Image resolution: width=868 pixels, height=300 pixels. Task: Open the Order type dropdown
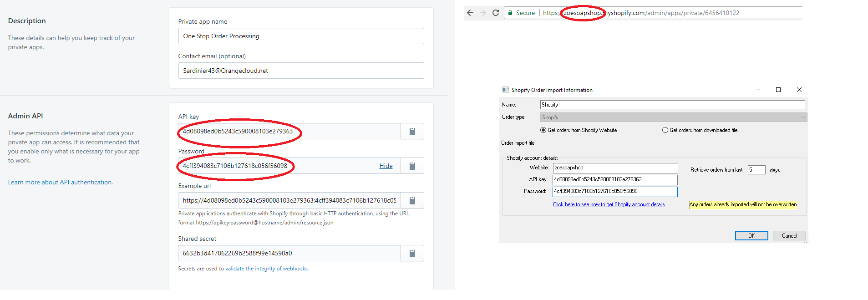[x=674, y=117]
